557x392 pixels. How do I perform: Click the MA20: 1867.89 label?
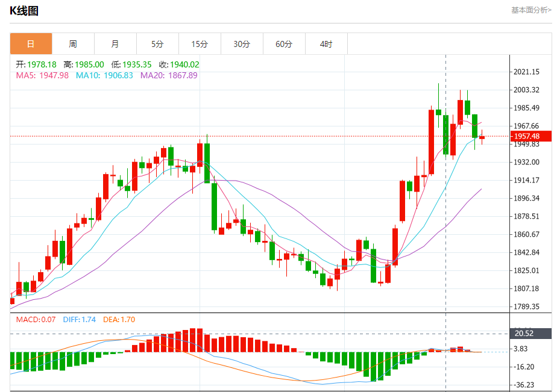(x=169, y=75)
